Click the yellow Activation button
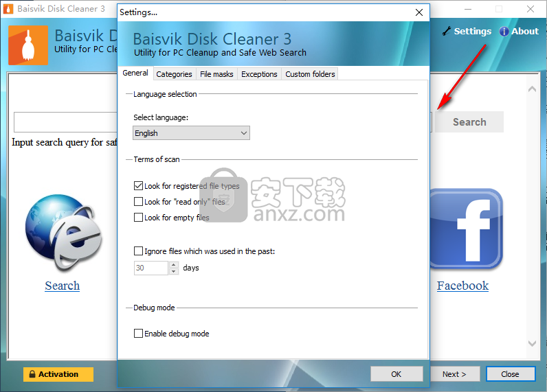Image resolution: width=547 pixels, height=392 pixels. pyautogui.click(x=58, y=374)
